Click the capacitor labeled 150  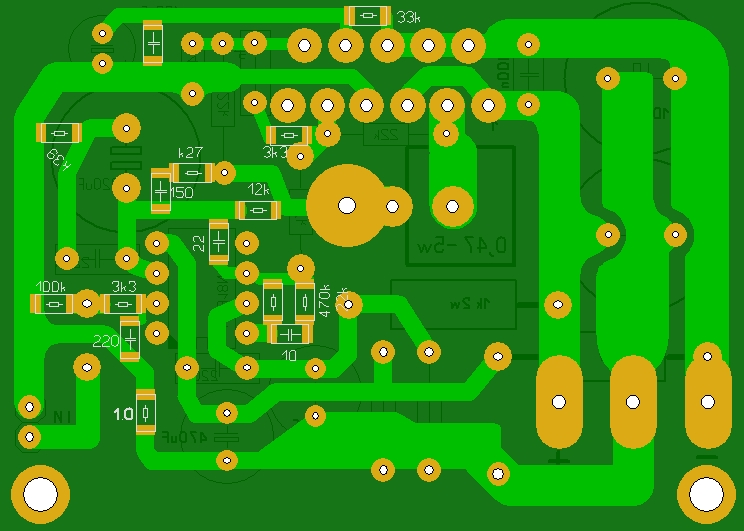click(161, 191)
